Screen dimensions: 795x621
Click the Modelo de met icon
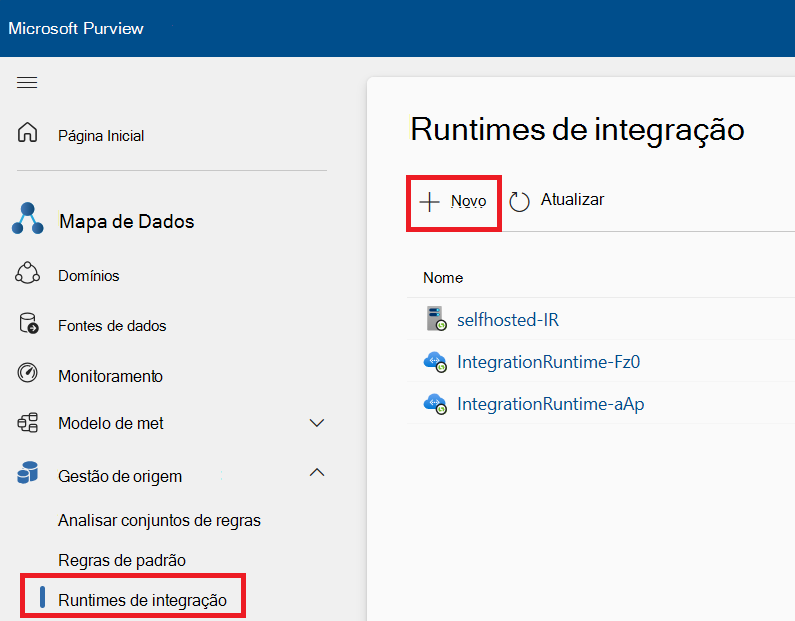pos(28,423)
